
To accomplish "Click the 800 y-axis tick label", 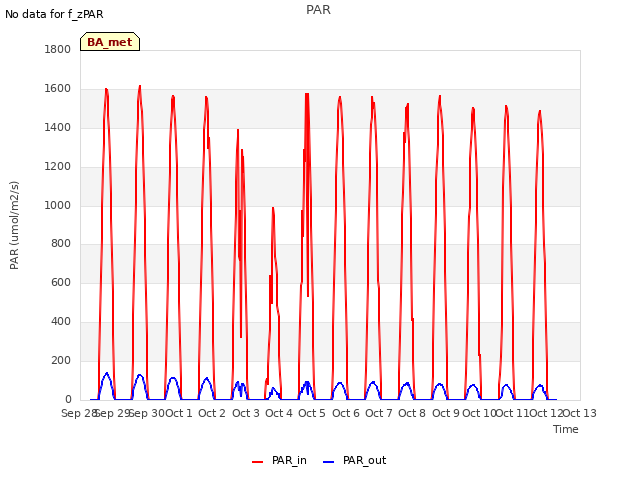I will coord(61,244).
